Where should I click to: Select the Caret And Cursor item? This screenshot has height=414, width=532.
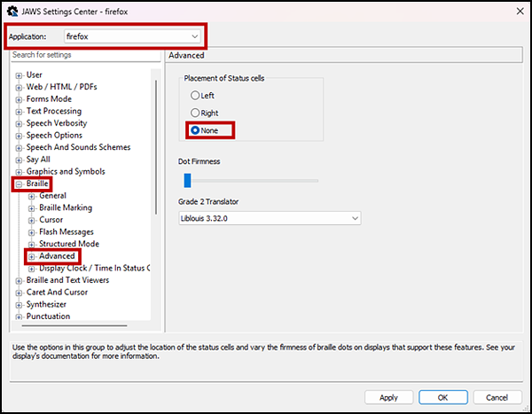[x=57, y=293]
